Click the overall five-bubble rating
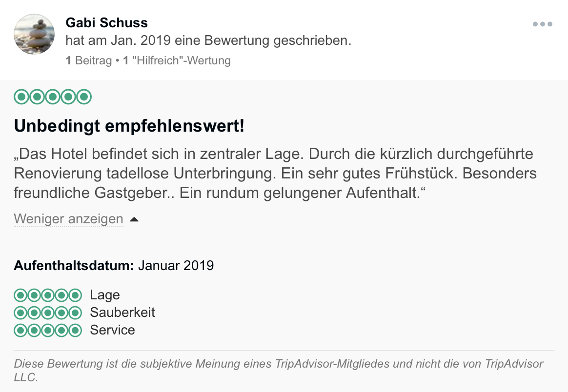This screenshot has height=392, width=568. 53,97
